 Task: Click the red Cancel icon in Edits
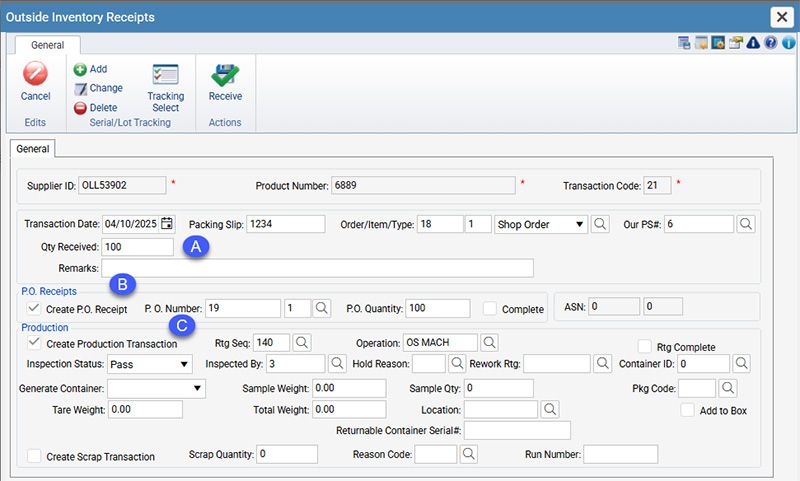(35, 73)
